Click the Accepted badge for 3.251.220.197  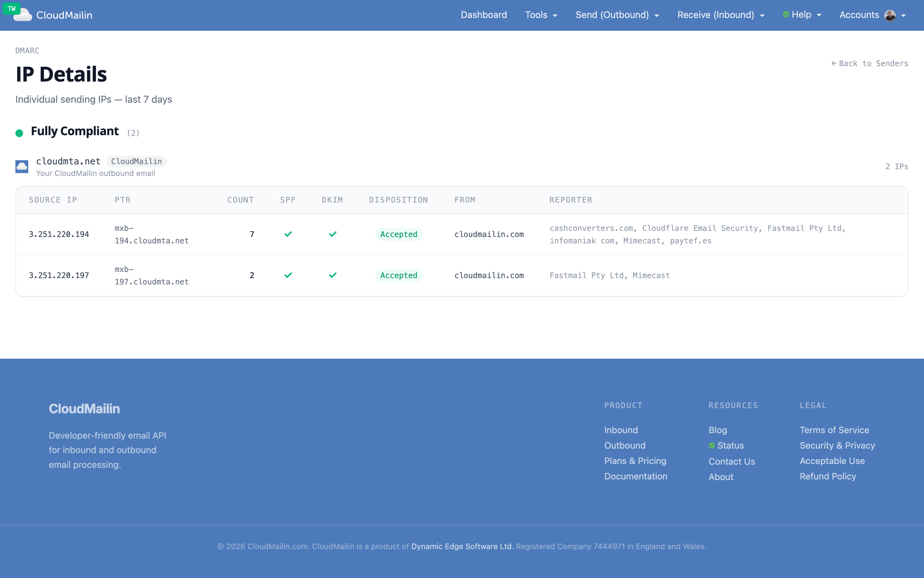[398, 275]
